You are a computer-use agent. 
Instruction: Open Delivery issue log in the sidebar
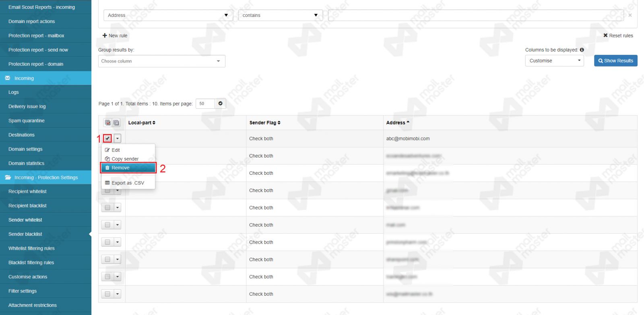(45, 106)
